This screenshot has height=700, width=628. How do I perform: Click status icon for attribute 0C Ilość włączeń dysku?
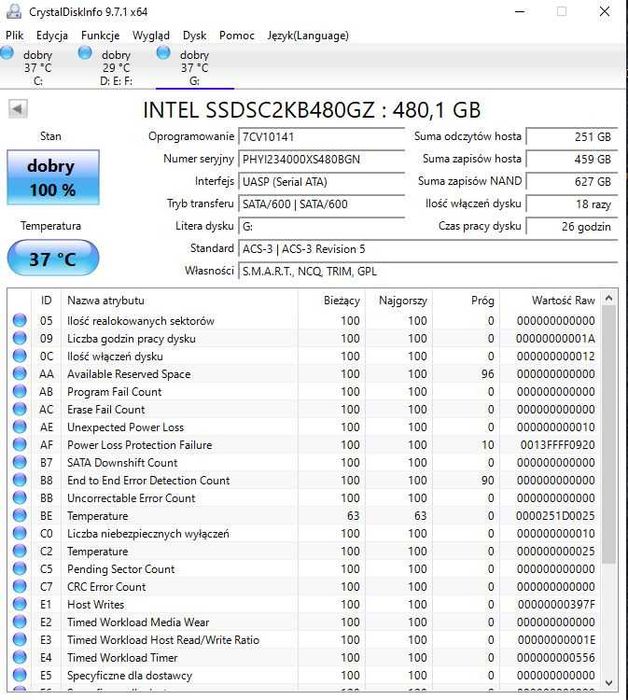point(20,356)
